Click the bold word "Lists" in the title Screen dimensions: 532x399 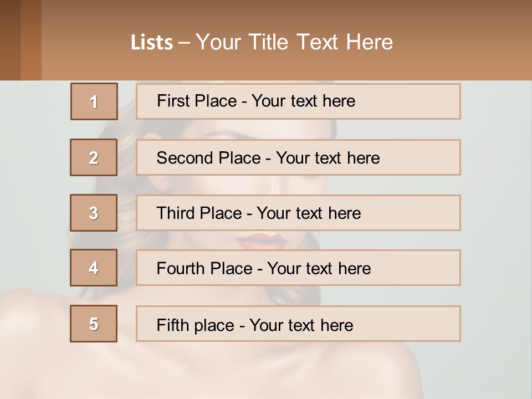tap(151, 43)
